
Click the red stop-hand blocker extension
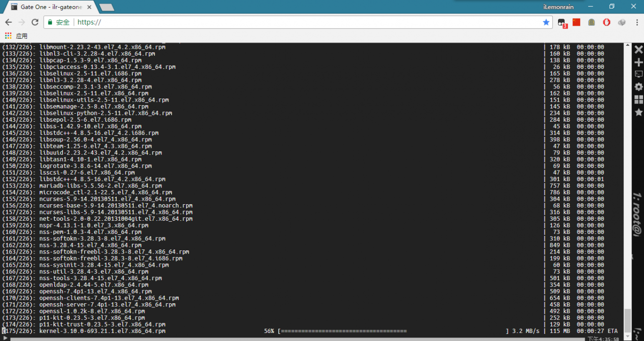click(x=607, y=22)
